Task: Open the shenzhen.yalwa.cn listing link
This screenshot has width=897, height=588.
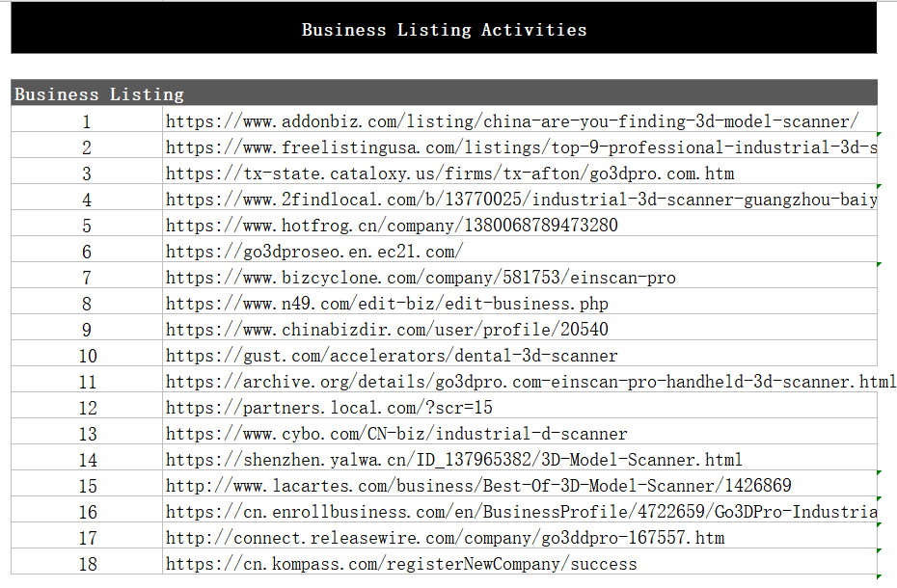Action: tap(453, 460)
